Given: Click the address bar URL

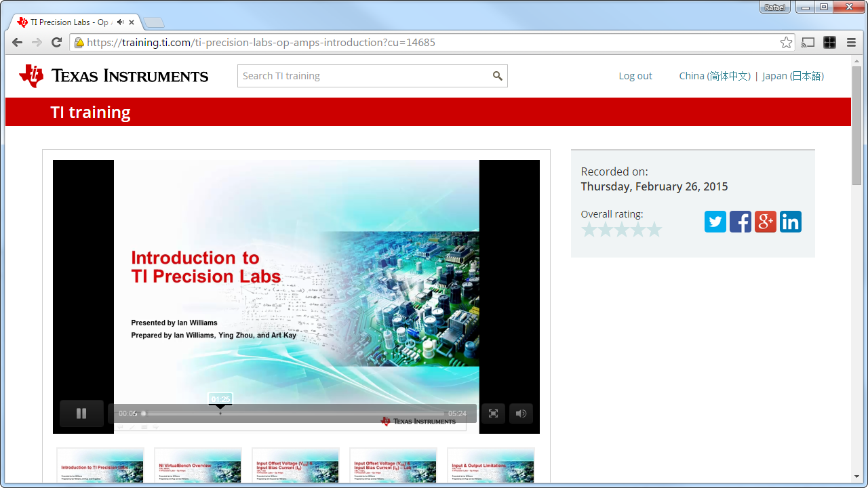Looking at the screenshot, I should (x=261, y=43).
